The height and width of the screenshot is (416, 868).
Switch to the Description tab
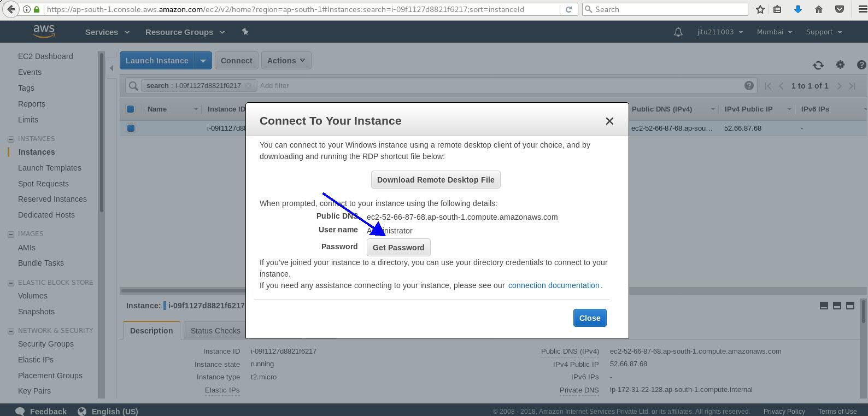tap(151, 330)
